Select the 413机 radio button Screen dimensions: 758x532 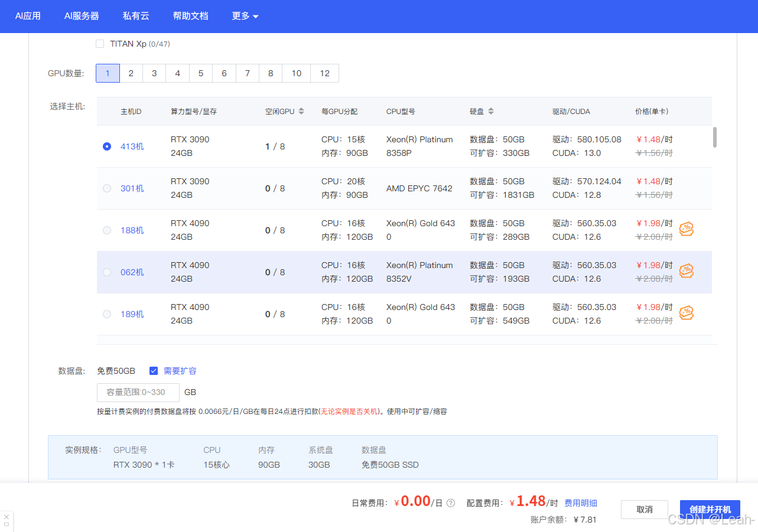tap(107, 146)
